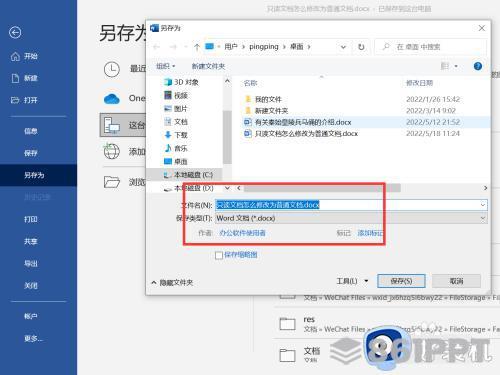This screenshot has width=500, height=375.
Task: Select 本地磁盘 (D:) in navigation tree
Action: coord(188,188)
